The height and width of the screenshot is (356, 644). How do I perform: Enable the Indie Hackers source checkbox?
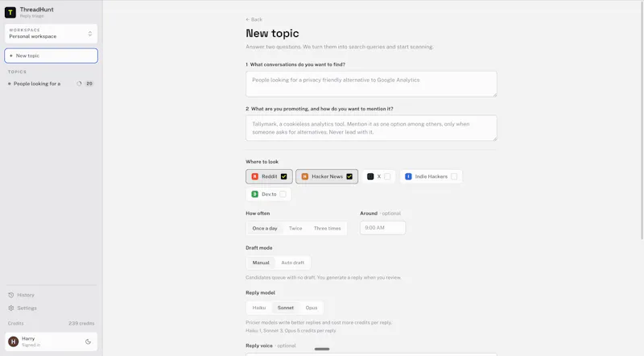click(x=454, y=176)
